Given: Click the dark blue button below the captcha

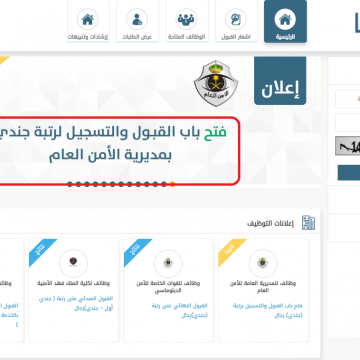Looking at the screenshot, I should 349,173.
